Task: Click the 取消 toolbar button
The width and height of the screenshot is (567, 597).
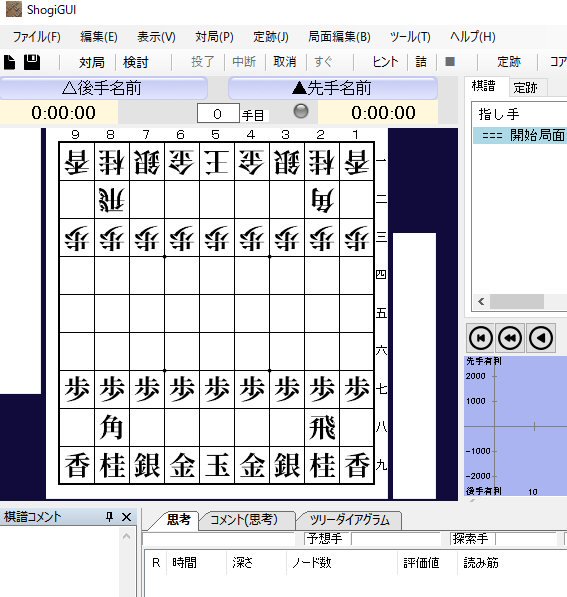Action: 285,62
